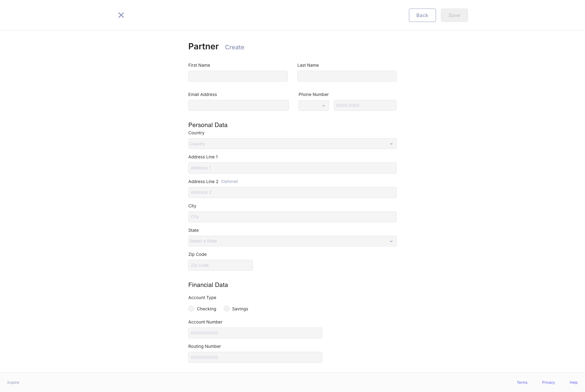Open the Country dropdown
Screen dimensions: 585x392
coord(292,144)
